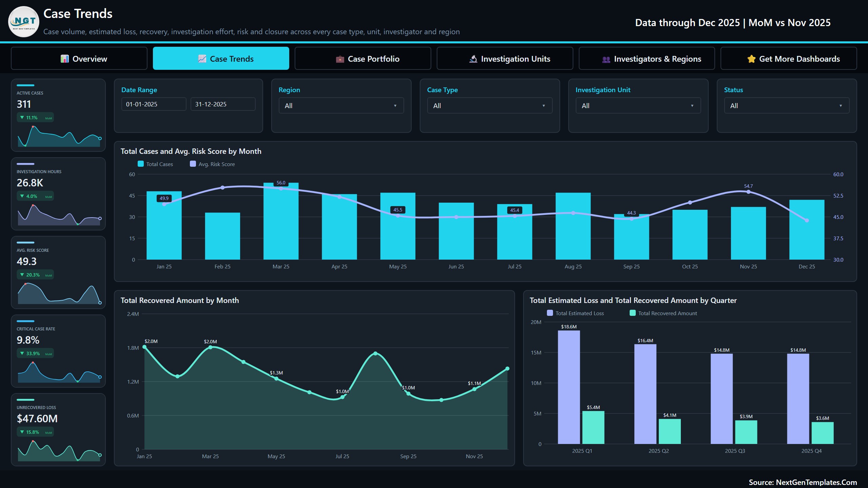Click the Avg. Risk Score value 49.3
868x488 pixels.
point(26,261)
